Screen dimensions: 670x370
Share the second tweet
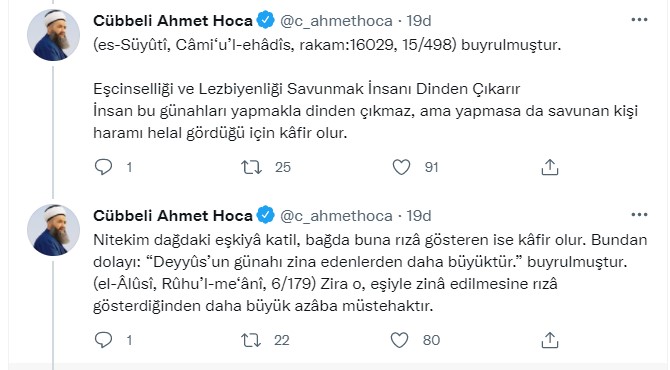(x=550, y=340)
